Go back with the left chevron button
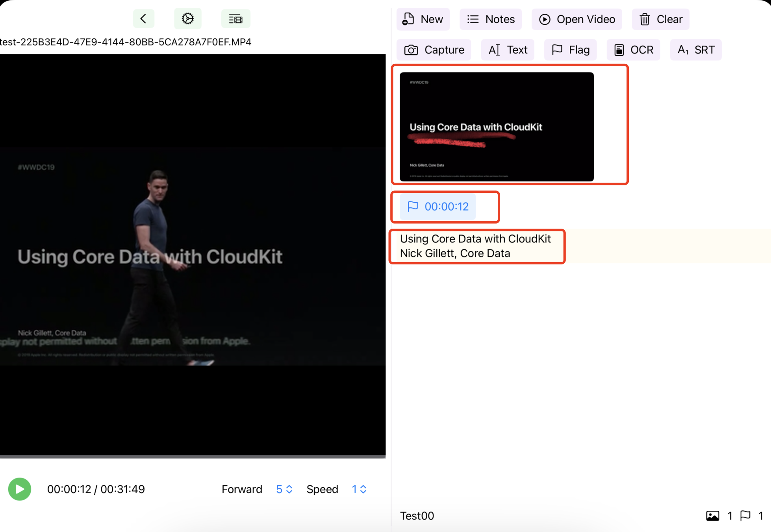 pos(143,18)
